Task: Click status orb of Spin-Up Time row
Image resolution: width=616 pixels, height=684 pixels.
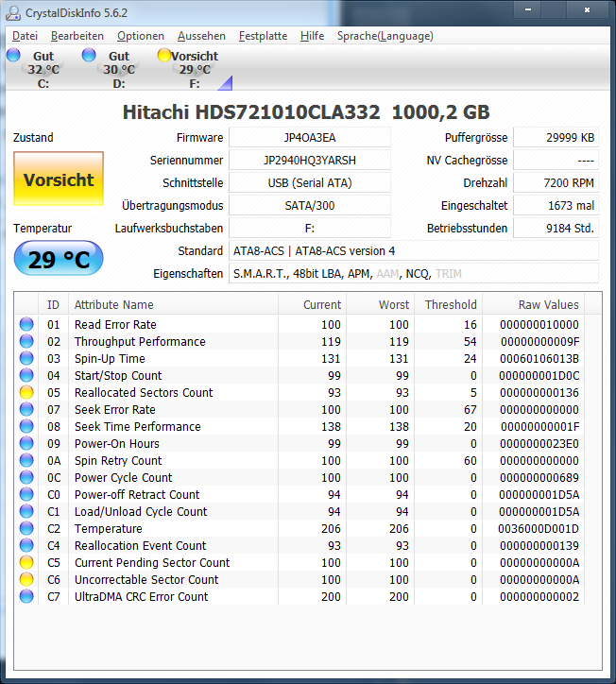Action: pyautogui.click(x=26, y=358)
